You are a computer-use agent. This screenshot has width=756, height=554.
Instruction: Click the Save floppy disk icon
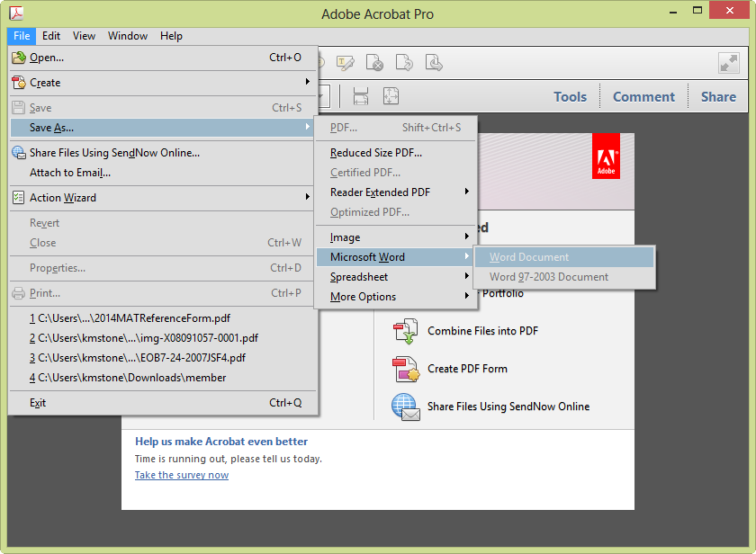click(x=18, y=107)
